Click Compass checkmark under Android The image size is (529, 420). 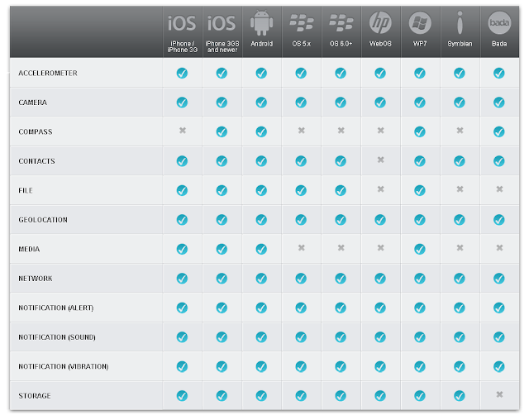261,131
